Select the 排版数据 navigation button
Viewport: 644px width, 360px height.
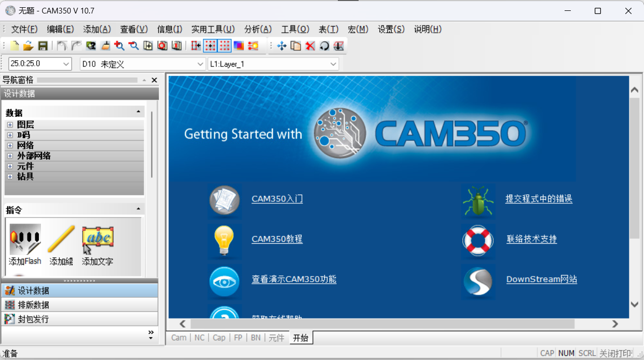(80, 304)
